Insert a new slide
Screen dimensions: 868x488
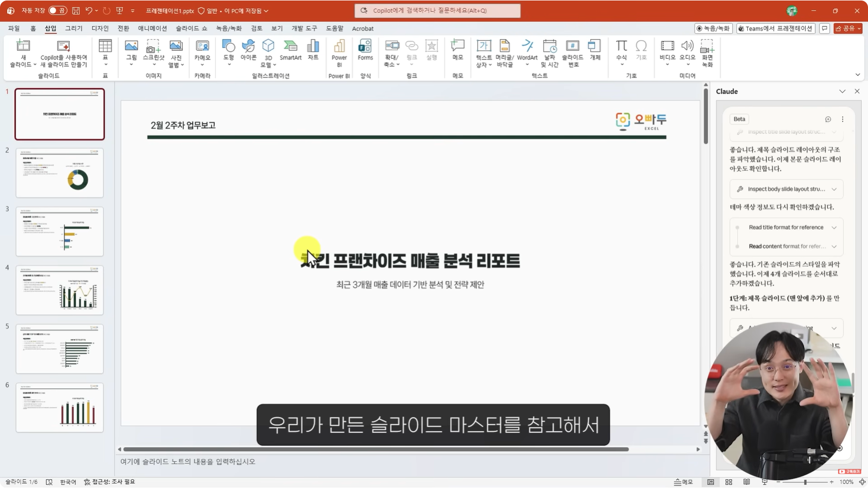tap(23, 53)
